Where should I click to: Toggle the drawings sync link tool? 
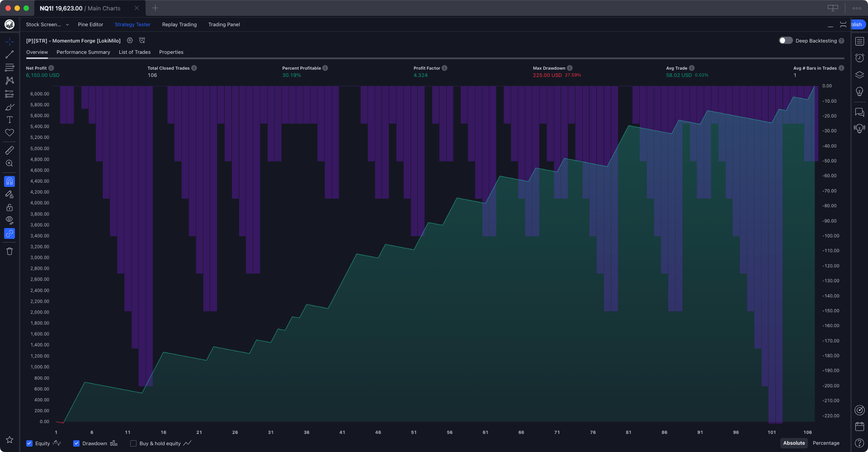[9, 233]
